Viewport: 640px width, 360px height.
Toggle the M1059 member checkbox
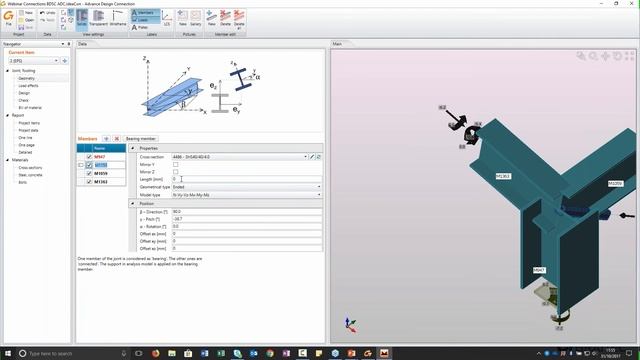tap(89, 173)
